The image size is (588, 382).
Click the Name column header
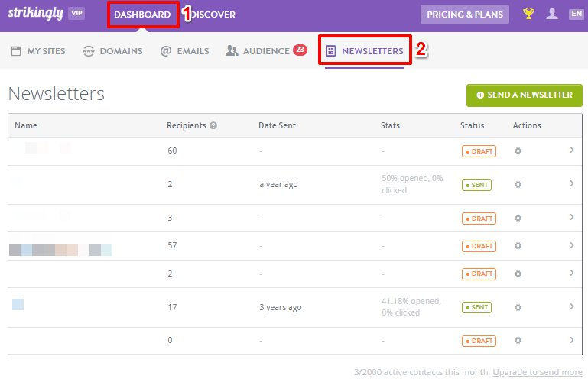click(x=26, y=125)
